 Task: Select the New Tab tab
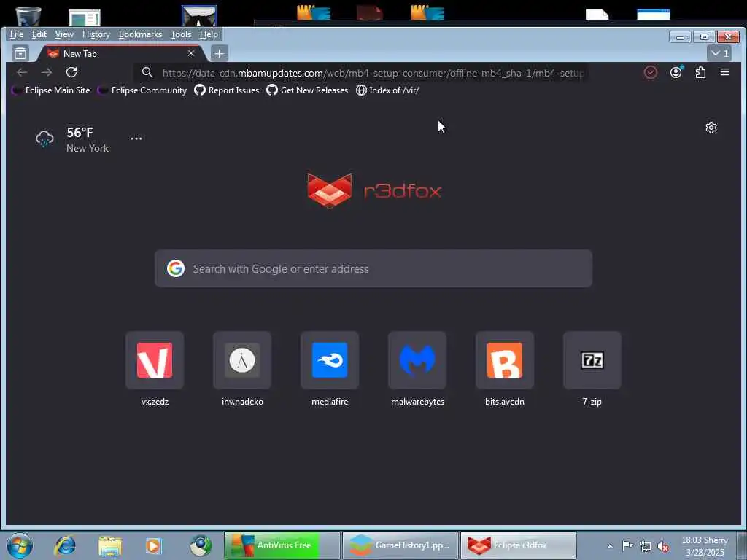coord(122,53)
